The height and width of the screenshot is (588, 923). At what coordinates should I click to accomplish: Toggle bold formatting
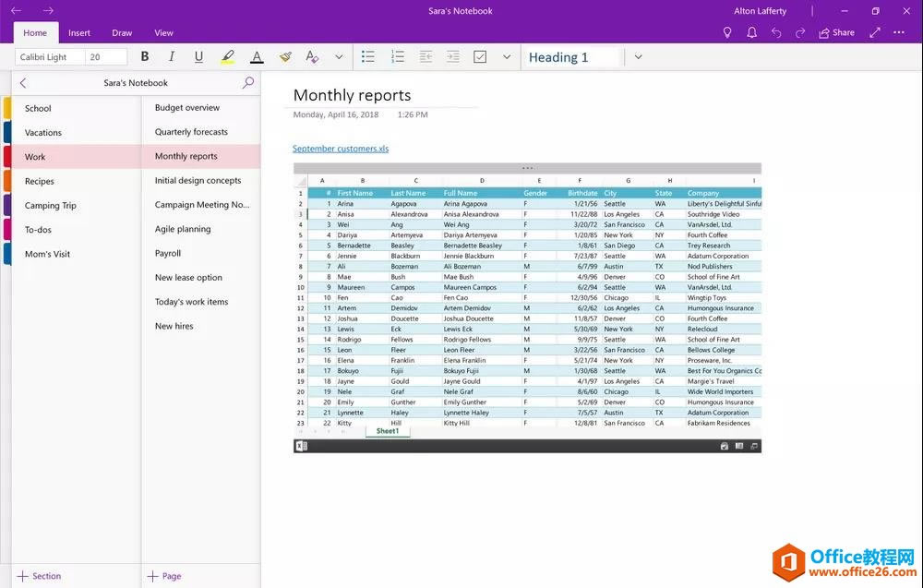pos(145,56)
